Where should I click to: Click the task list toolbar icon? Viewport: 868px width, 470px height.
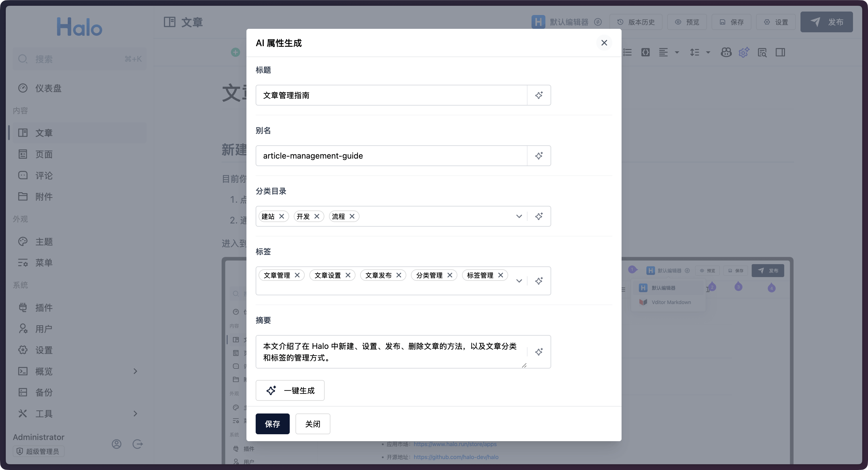tap(627, 52)
